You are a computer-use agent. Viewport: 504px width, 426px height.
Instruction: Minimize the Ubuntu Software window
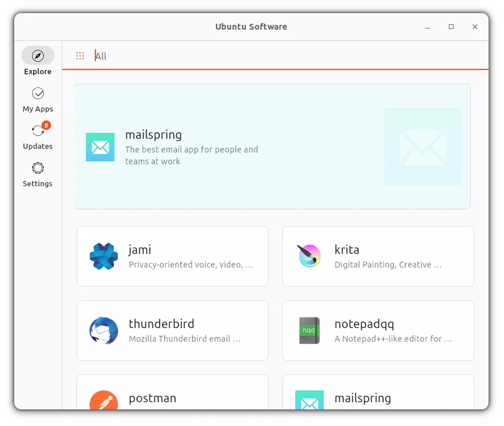tap(426, 27)
